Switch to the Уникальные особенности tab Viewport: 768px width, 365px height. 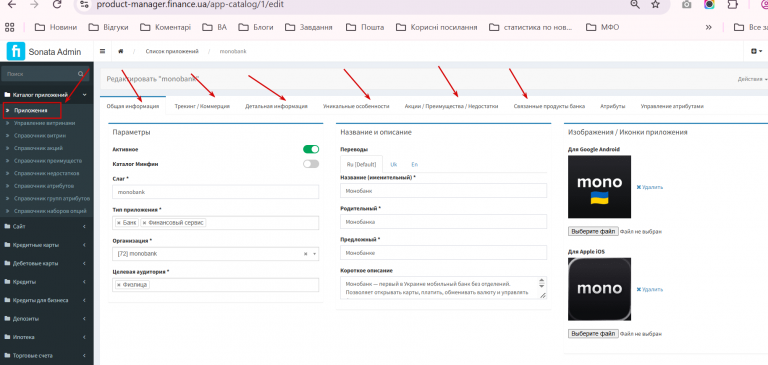[356, 106]
